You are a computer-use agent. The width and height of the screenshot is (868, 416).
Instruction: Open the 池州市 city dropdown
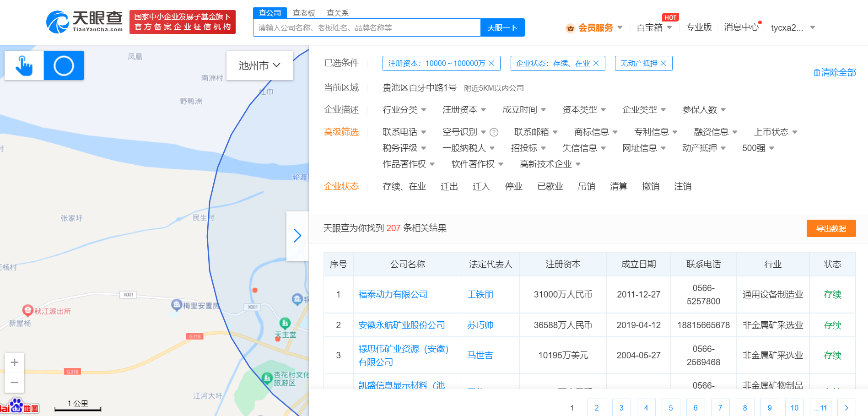(259, 65)
